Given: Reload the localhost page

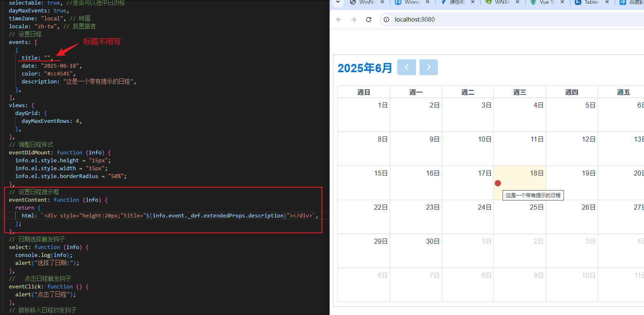Looking at the screenshot, I should click(x=369, y=20).
